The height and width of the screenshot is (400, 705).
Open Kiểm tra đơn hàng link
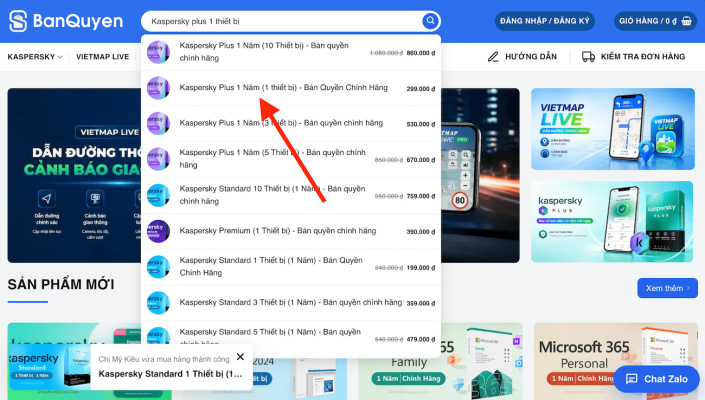634,57
